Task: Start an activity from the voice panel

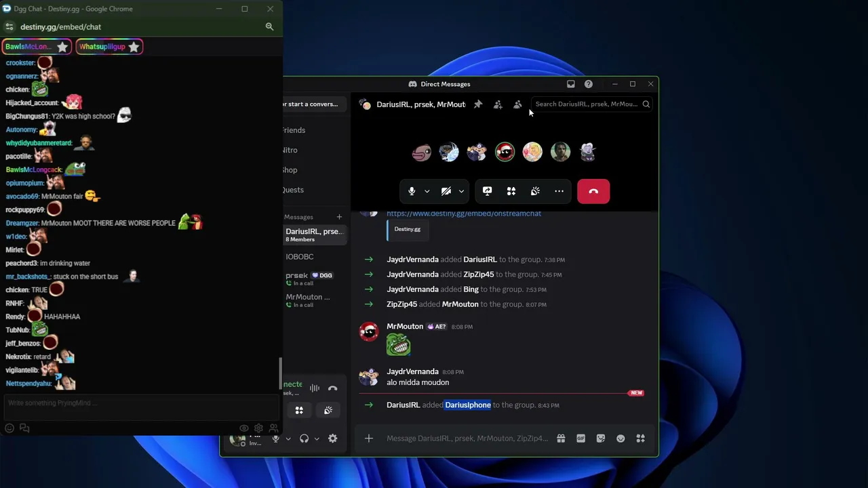Action: (x=299, y=410)
